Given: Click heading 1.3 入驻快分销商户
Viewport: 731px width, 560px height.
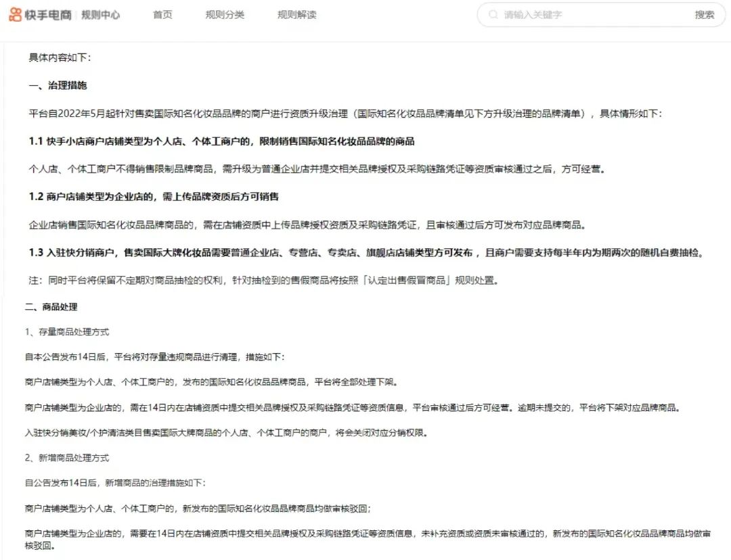Looking at the screenshot, I should pyautogui.click(x=366, y=252).
